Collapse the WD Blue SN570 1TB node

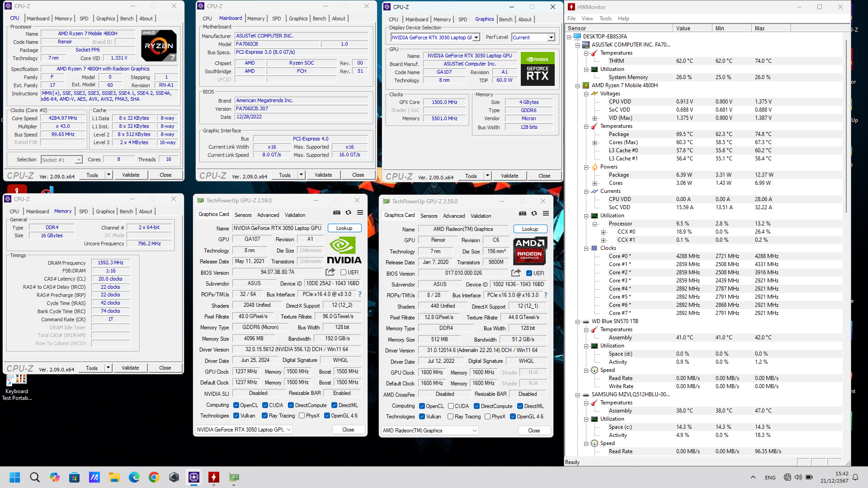577,322
